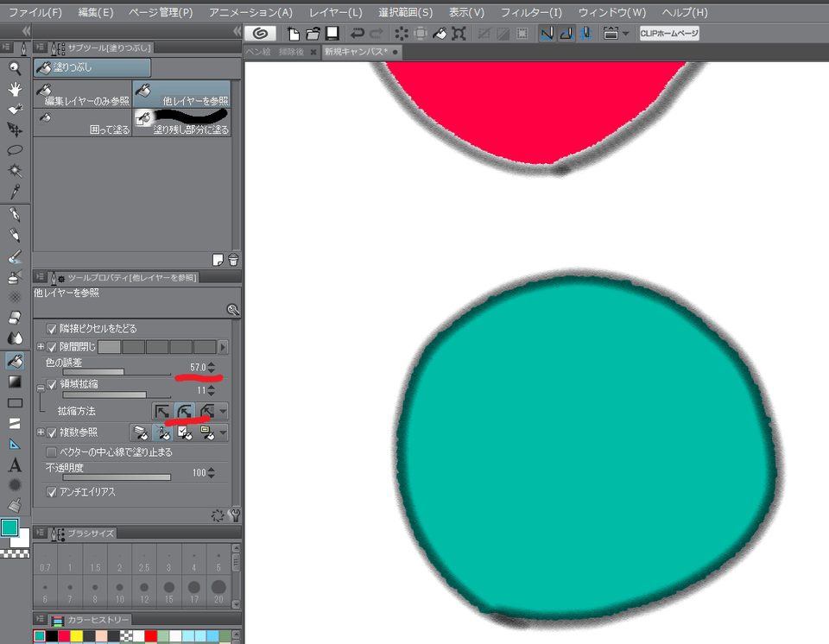Screen dimensions: 829x644
Task: Expand the 複数参照 plus toggle
Action: (40, 432)
